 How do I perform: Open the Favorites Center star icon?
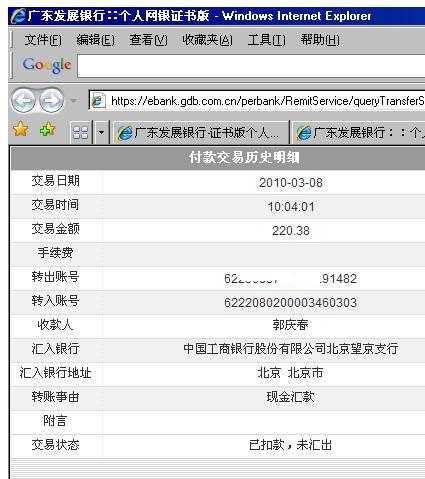21,129
